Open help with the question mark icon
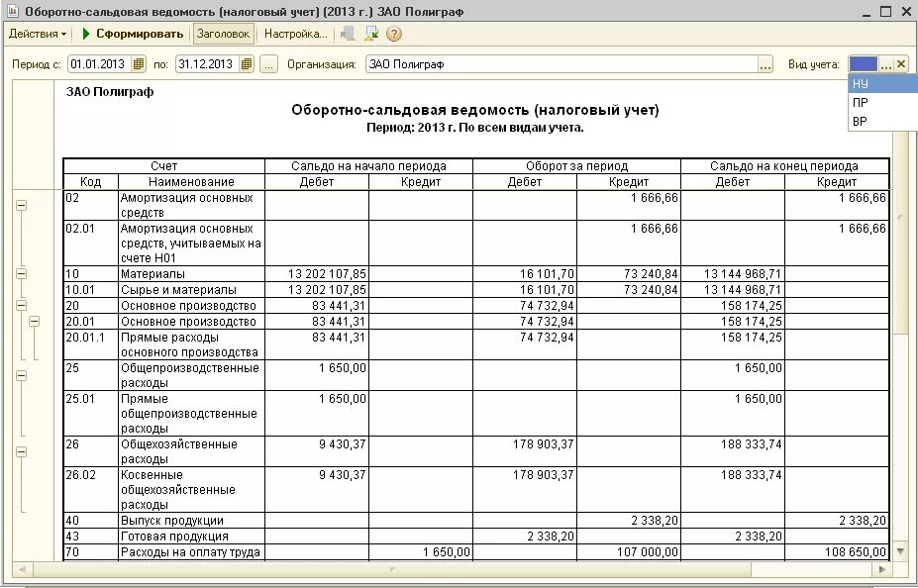918x588 pixels. [394, 34]
